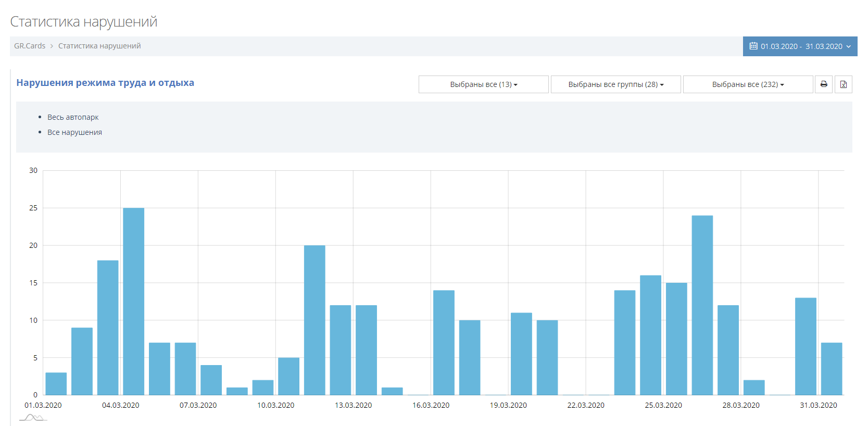The width and height of the screenshot is (868, 426).
Task: Click the small chart logo below the graph
Action: coord(33,418)
